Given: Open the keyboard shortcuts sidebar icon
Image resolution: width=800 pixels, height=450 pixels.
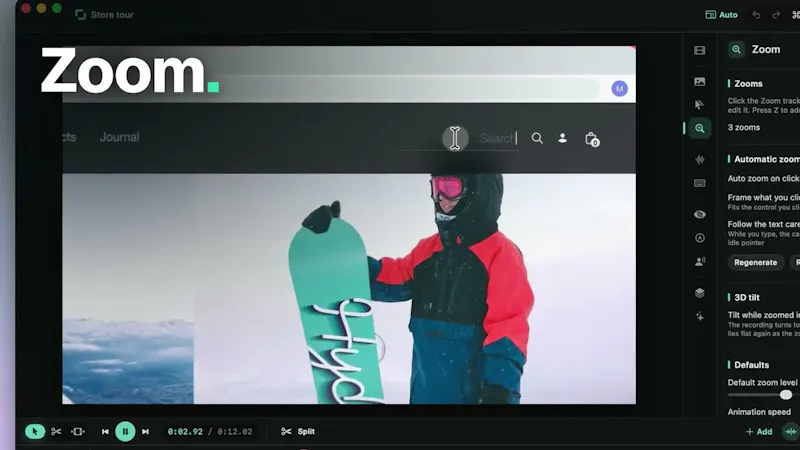Looking at the screenshot, I should pyautogui.click(x=699, y=183).
